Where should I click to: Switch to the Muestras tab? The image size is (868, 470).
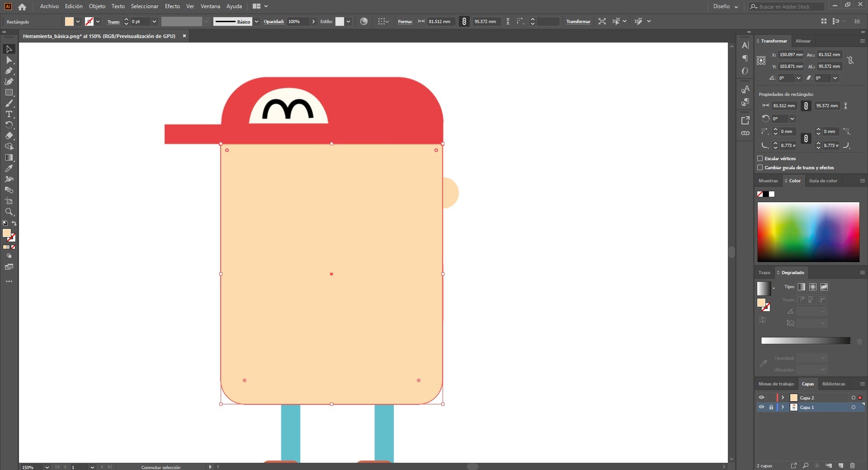pyautogui.click(x=768, y=180)
